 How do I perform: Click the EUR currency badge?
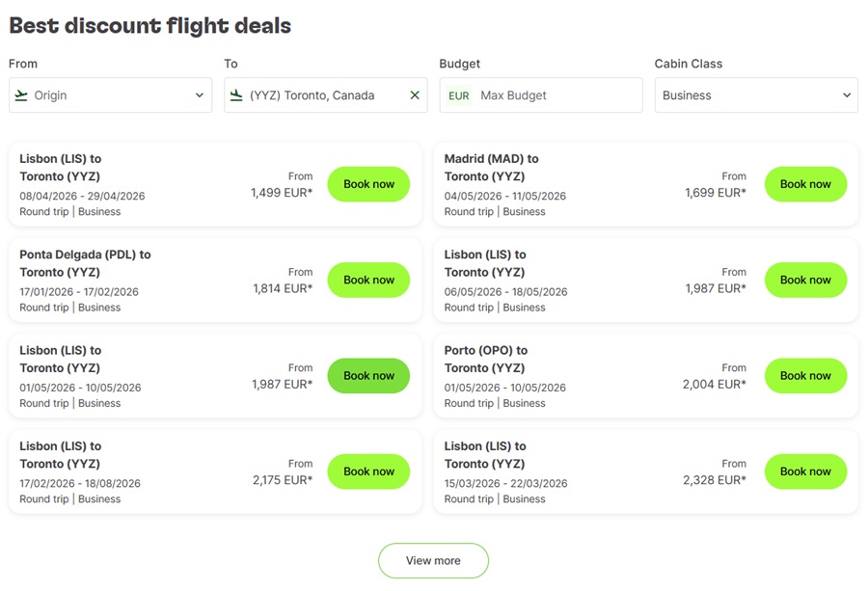pos(459,95)
